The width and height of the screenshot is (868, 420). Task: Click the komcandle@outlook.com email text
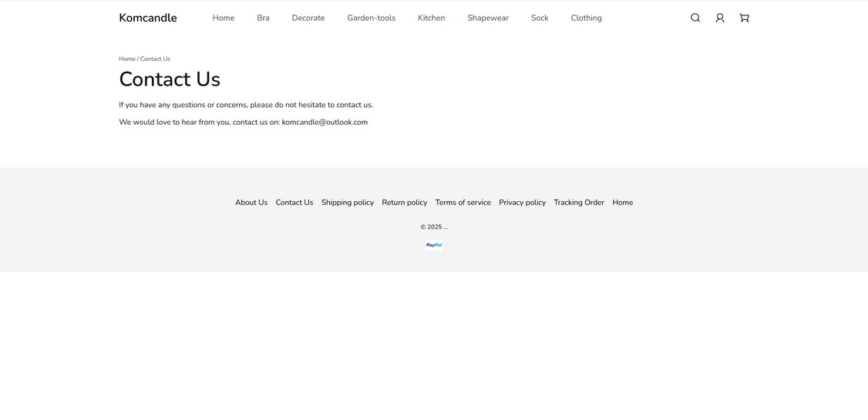pos(325,123)
